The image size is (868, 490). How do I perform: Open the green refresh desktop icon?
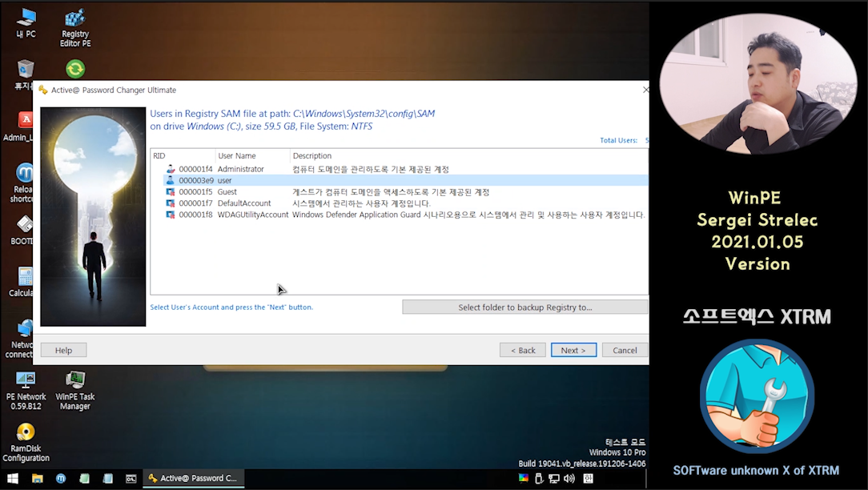[x=75, y=69]
